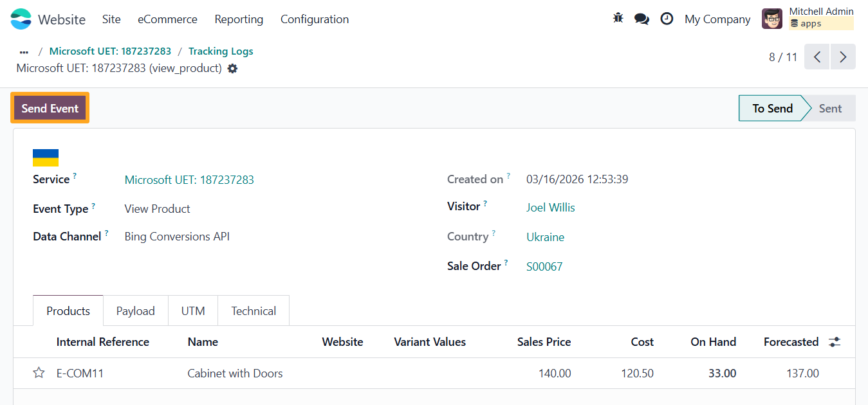Open the Configuration menu
868x405 pixels.
pyautogui.click(x=315, y=19)
